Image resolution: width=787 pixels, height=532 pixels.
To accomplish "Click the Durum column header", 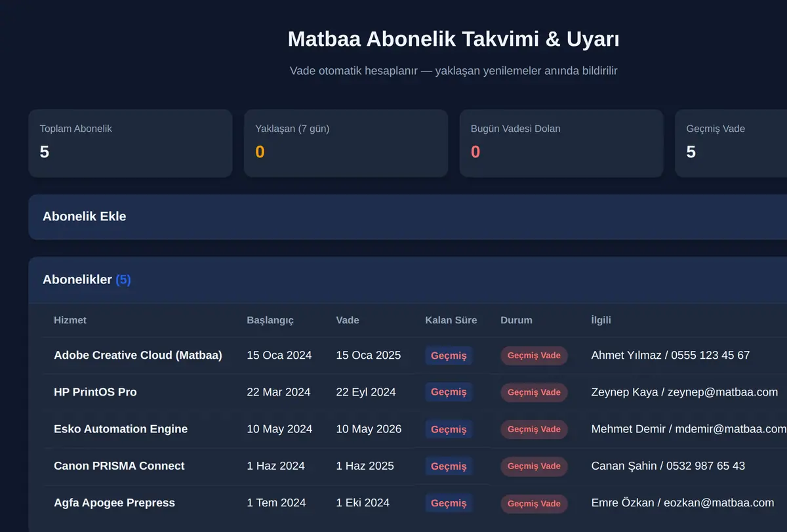I will point(516,320).
